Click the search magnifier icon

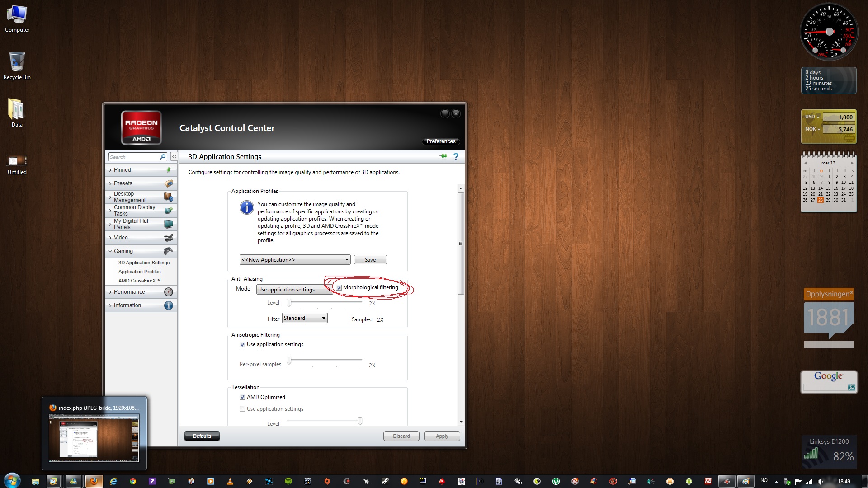coord(163,157)
